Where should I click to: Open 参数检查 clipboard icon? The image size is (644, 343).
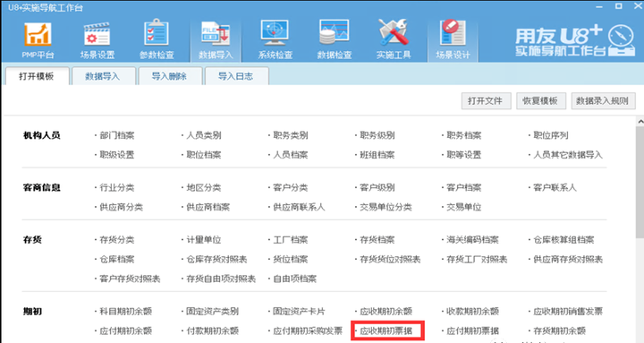(x=157, y=40)
